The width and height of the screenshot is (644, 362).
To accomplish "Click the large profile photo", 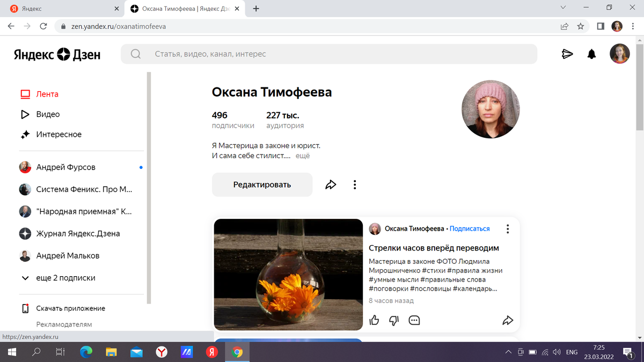I will (491, 109).
